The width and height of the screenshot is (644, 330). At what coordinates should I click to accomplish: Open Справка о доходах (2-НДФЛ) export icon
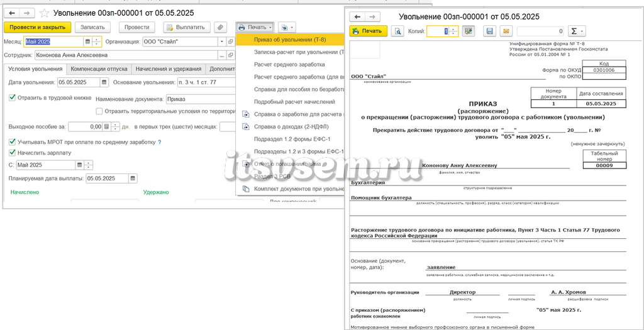pyautogui.click(x=246, y=126)
